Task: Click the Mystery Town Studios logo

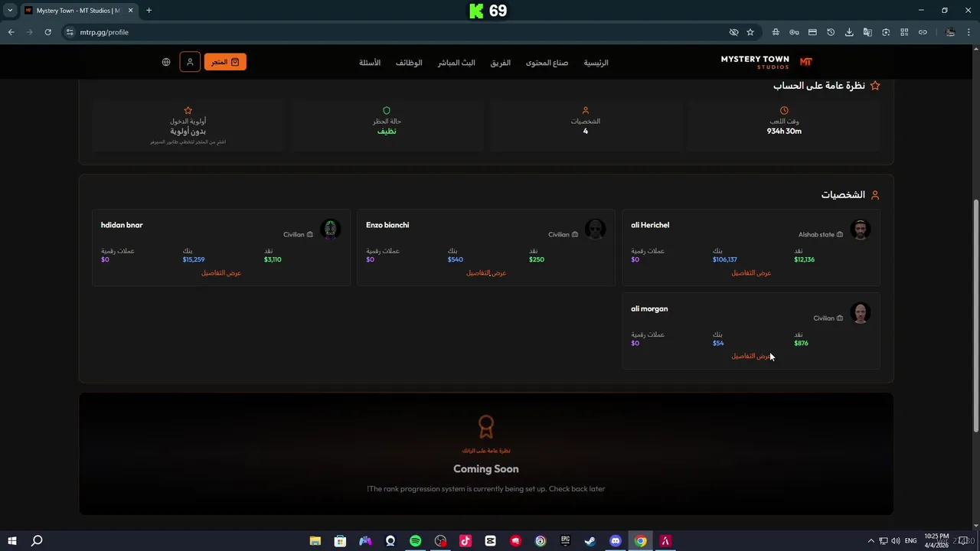Action: pyautogui.click(x=766, y=62)
